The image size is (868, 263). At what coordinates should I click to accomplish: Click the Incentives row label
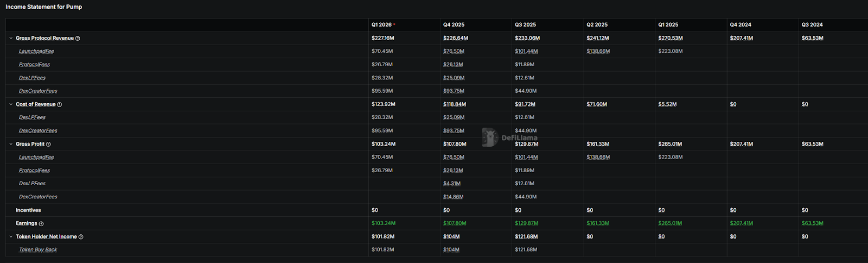pyautogui.click(x=28, y=210)
